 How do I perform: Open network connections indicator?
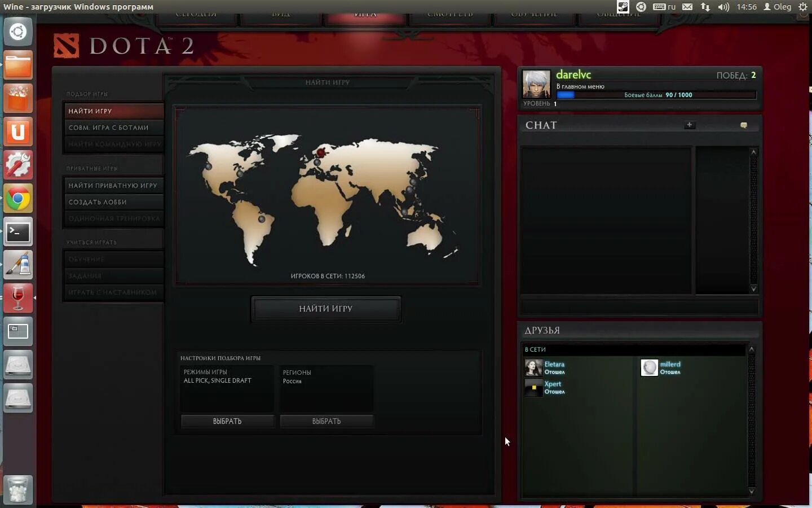point(705,7)
